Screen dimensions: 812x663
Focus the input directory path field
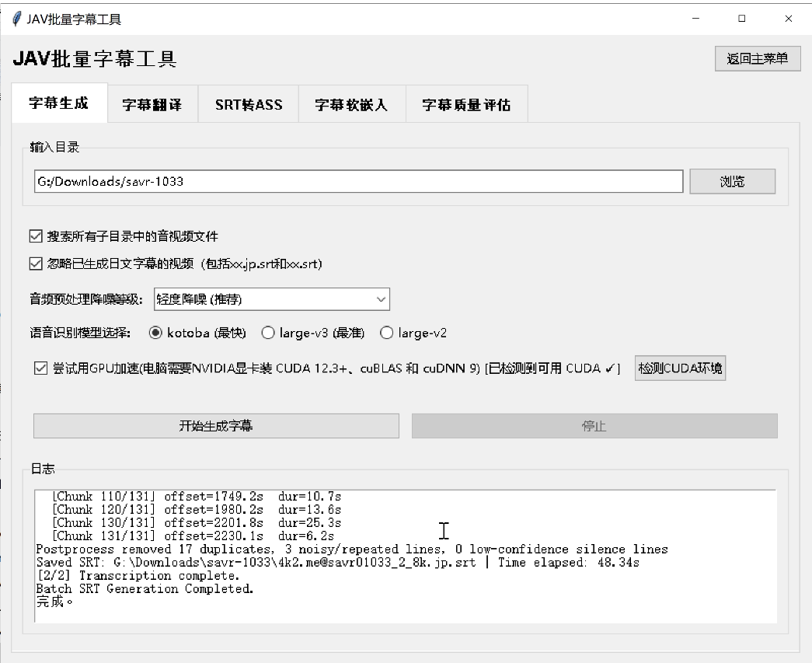click(358, 181)
